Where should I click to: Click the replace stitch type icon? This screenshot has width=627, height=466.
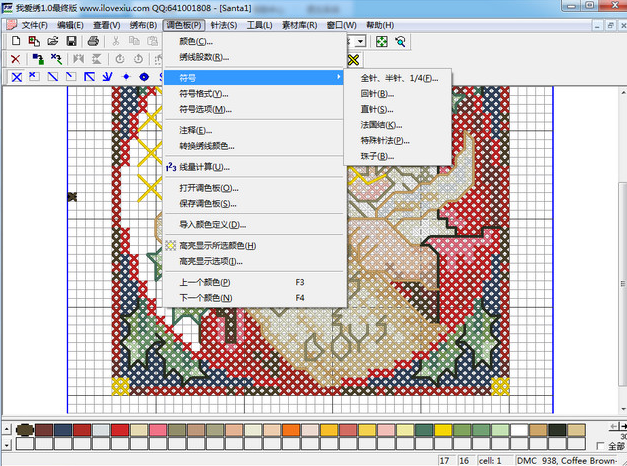point(56,60)
